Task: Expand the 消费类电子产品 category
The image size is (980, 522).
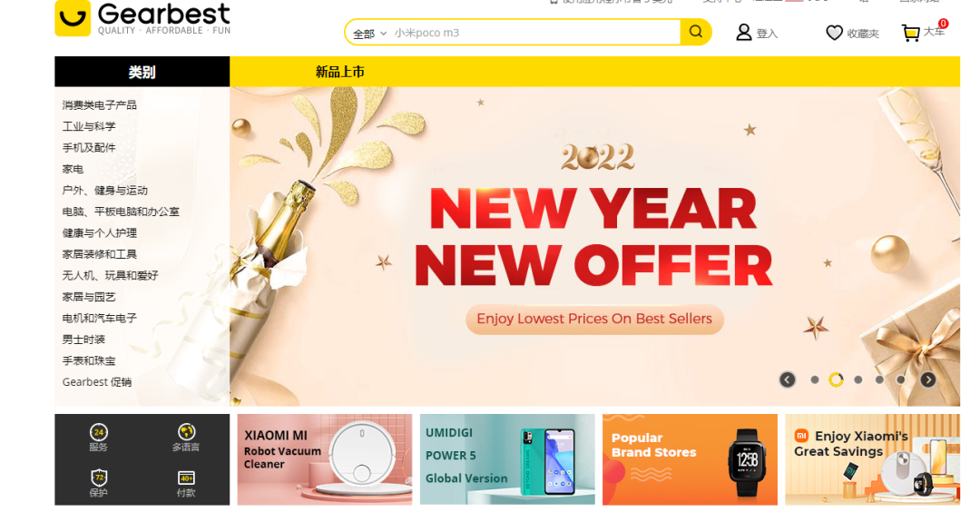Action: pos(100,105)
